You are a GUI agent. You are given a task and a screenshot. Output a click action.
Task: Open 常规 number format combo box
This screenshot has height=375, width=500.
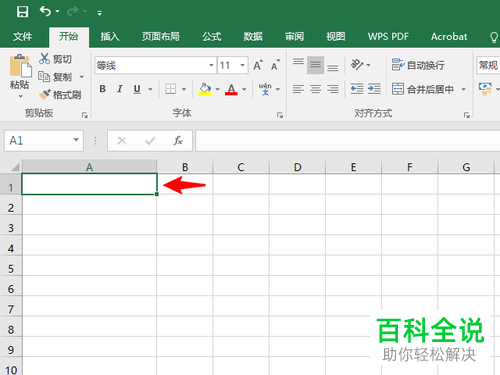click(x=488, y=65)
